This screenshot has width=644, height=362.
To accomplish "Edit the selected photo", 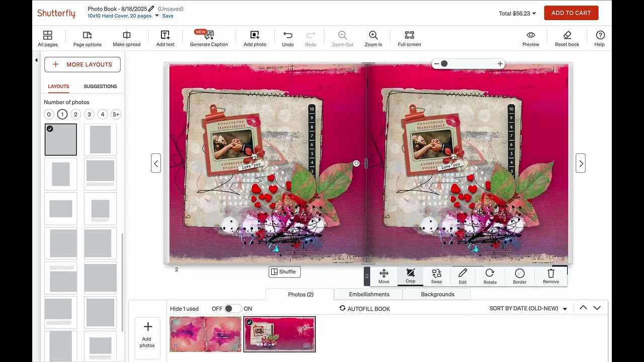I will 463,276.
